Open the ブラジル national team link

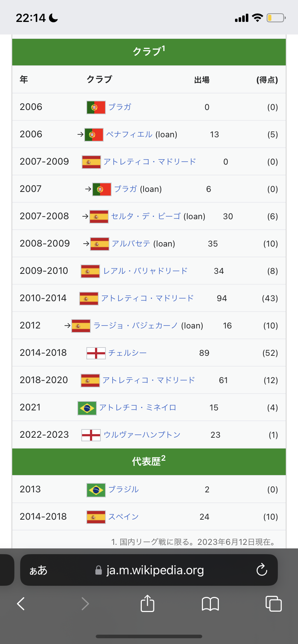point(123,489)
